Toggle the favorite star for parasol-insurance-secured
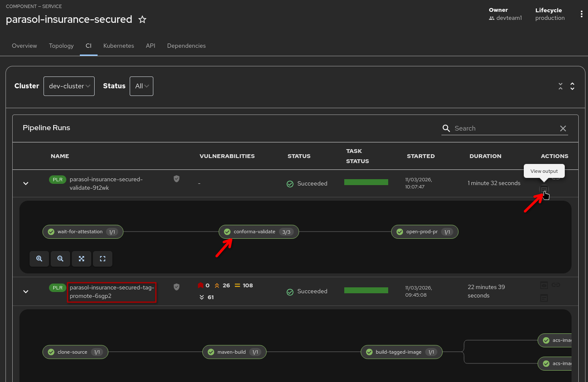Image resolution: width=588 pixels, height=382 pixels. (142, 19)
